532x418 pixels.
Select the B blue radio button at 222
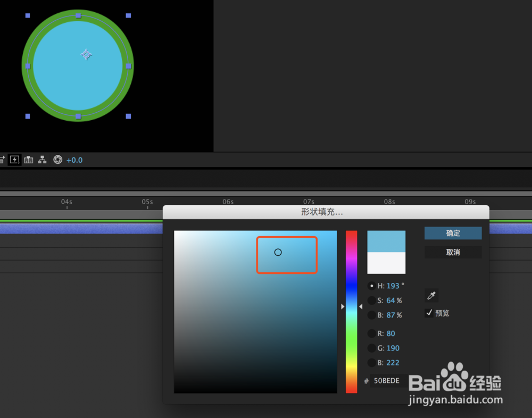pos(372,363)
